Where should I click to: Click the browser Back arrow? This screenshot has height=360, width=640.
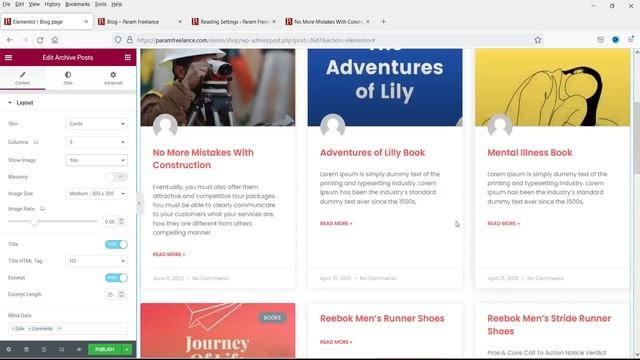(10, 40)
